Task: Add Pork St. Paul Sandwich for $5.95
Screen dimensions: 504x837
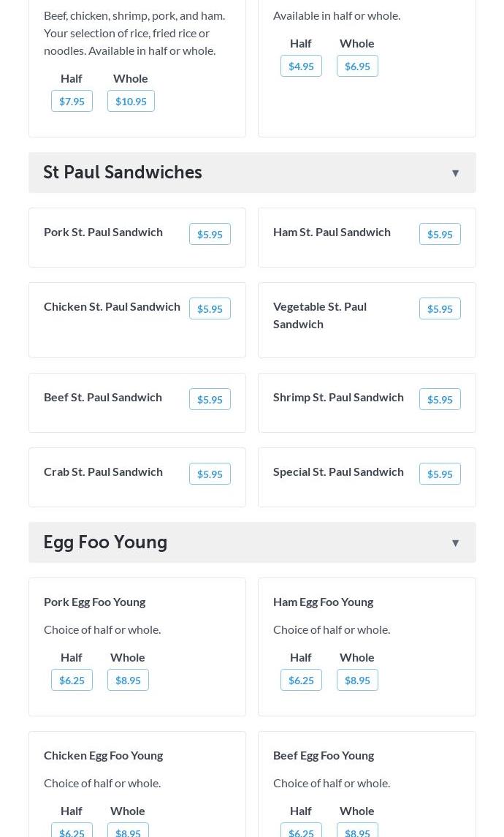Action: coord(210,235)
